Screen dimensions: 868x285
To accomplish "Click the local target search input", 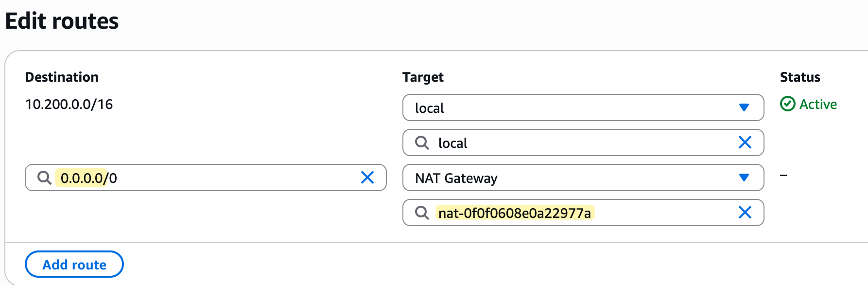I will pos(583,142).
